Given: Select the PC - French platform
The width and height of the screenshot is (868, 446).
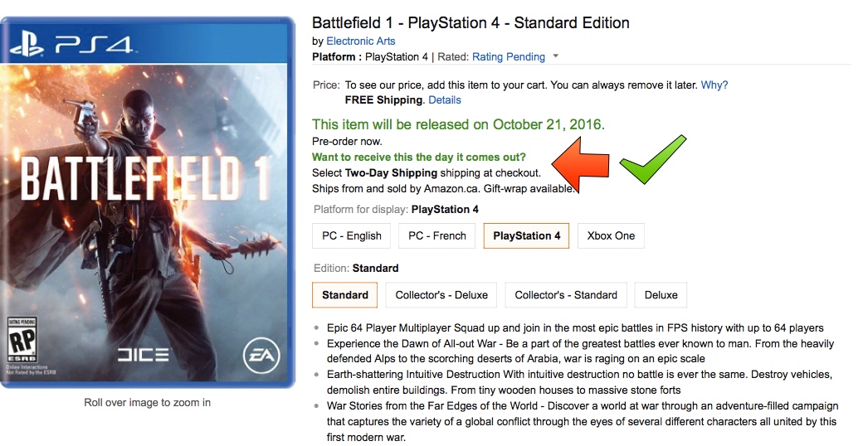Looking at the screenshot, I should point(437,235).
